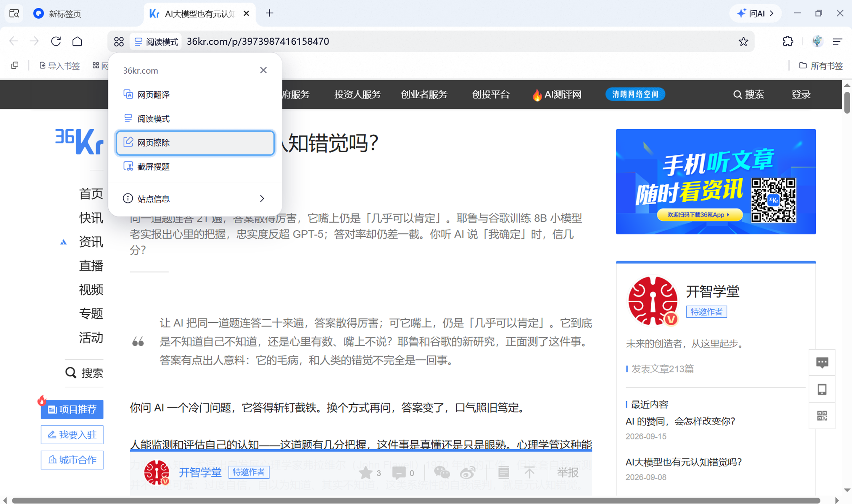Screen dimensions: 852x504
Task: Close the 36kr.com popup panel
Action: (263, 70)
